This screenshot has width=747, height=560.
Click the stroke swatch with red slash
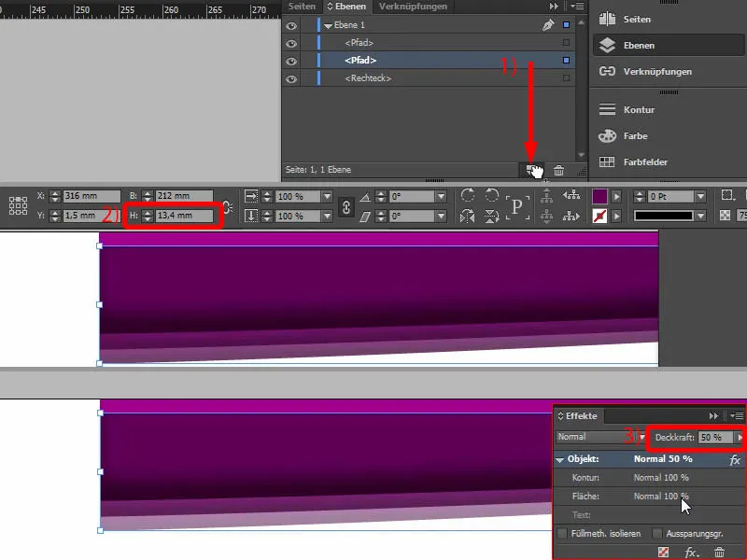coord(599,217)
